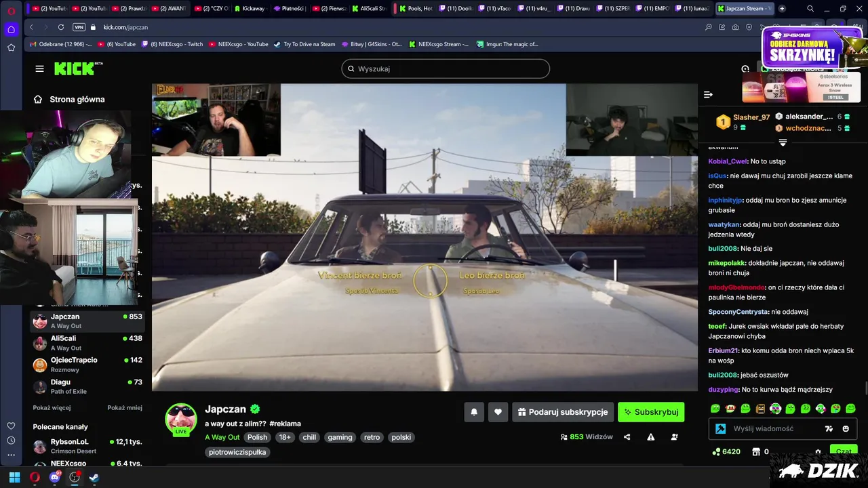Click Pokaż więcej in sidebar
This screenshot has height=488, width=868.
(x=52, y=407)
